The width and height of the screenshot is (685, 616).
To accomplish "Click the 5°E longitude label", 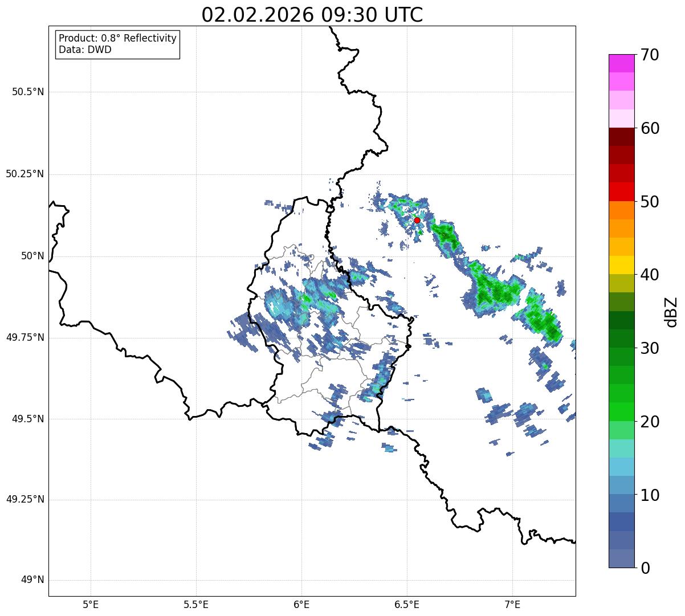I will (91, 605).
